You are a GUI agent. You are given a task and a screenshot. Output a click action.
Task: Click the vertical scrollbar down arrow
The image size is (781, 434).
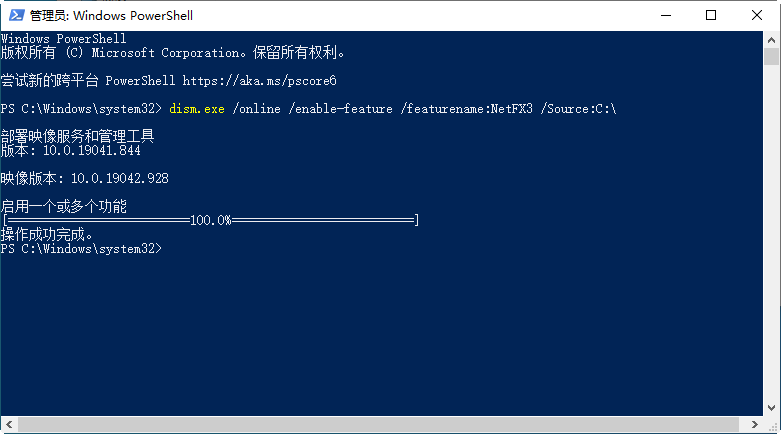pyautogui.click(x=771, y=408)
